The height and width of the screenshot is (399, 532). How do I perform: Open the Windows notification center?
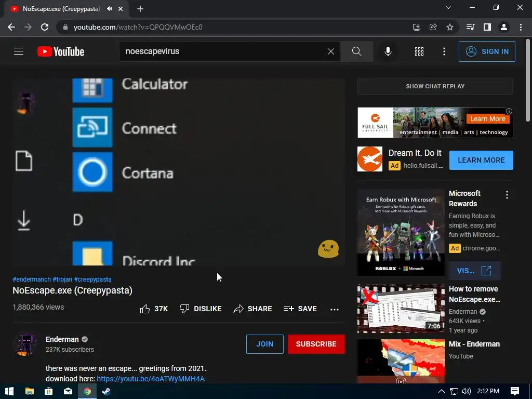click(x=515, y=391)
